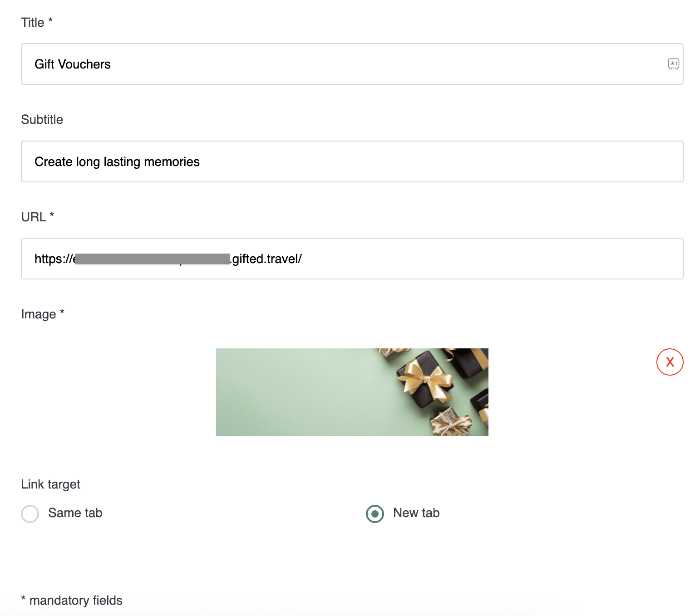The width and height of the screenshot is (700, 616).
Task: Click the "Gift Vouchers" text in Title
Action: pyautogui.click(x=73, y=64)
